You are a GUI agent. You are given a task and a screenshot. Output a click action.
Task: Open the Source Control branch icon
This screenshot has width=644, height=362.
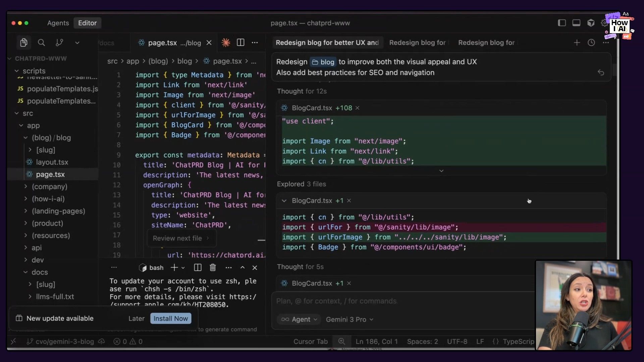pos(59,43)
